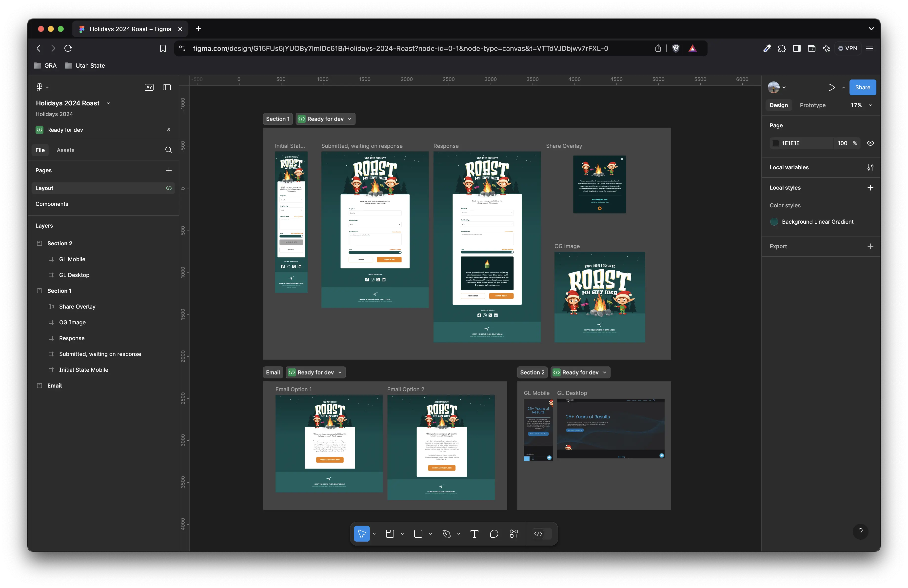
Task: Open Local variables settings icon
Action: pos(870,168)
